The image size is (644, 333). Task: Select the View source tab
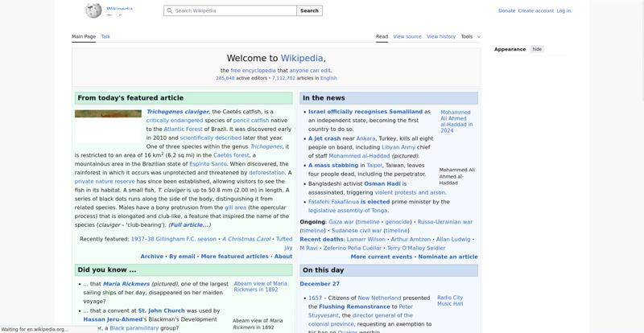click(x=407, y=36)
